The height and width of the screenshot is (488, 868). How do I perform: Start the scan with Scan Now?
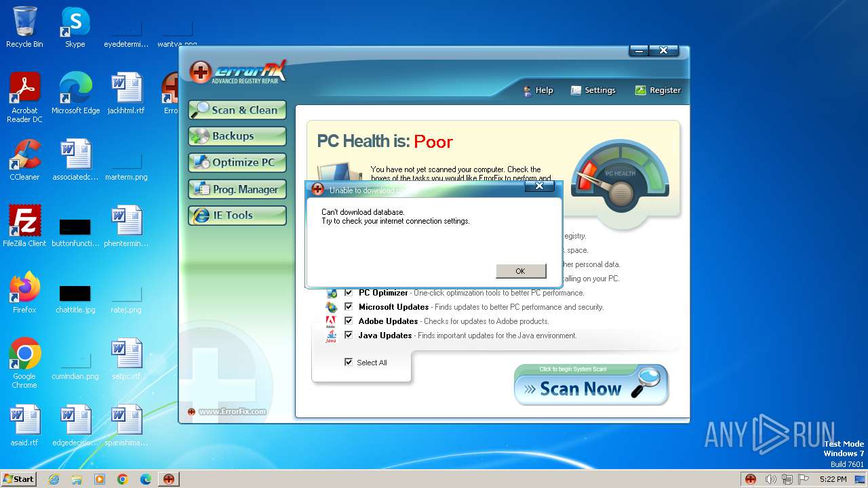(591, 384)
